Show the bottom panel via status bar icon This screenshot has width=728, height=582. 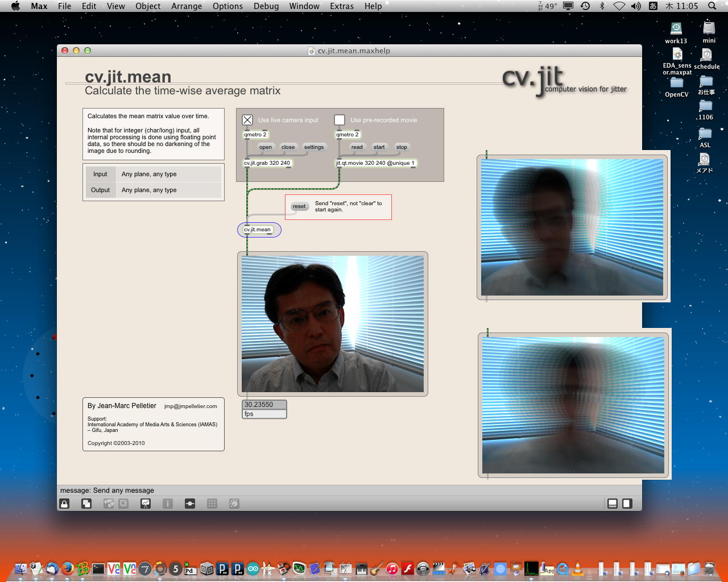pyautogui.click(x=613, y=504)
